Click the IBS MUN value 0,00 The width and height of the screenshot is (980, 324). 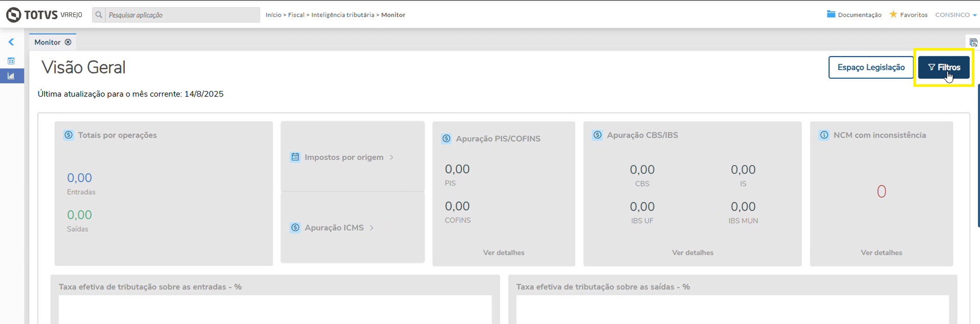(743, 206)
